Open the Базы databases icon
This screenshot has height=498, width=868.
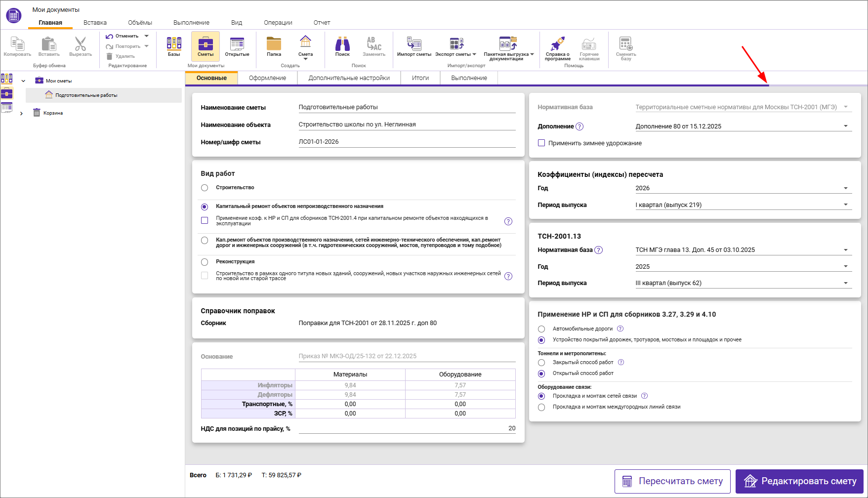(174, 46)
